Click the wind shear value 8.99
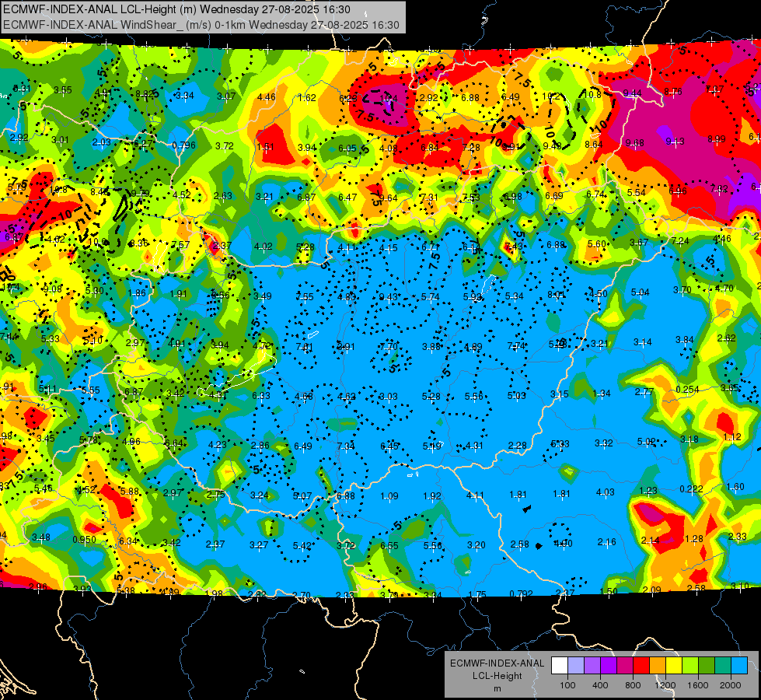The width and height of the screenshot is (761, 700). 717,139
